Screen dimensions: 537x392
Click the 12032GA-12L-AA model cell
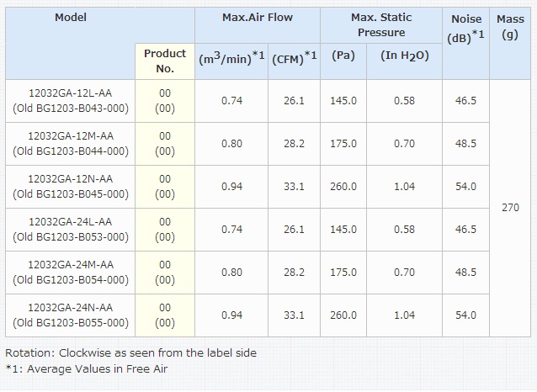click(71, 101)
